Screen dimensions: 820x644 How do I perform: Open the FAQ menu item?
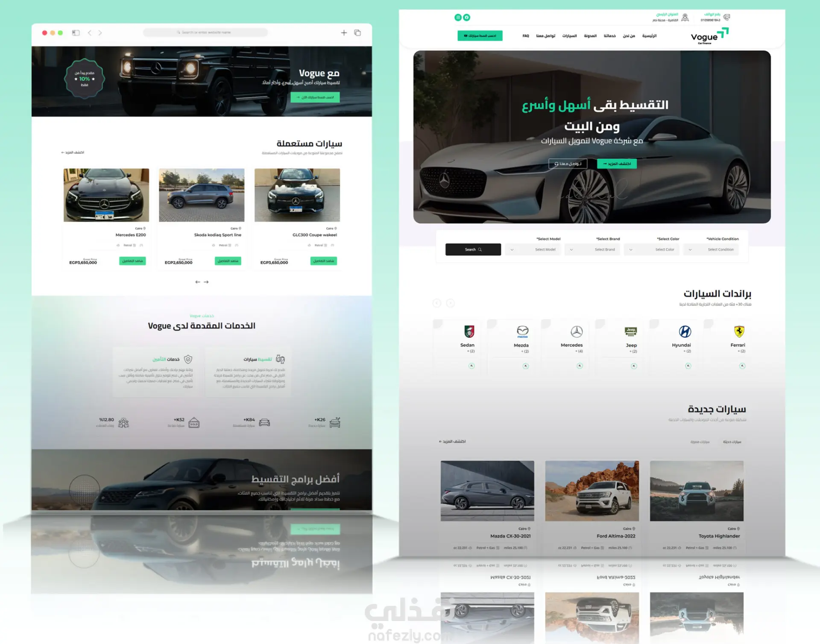pyautogui.click(x=526, y=36)
